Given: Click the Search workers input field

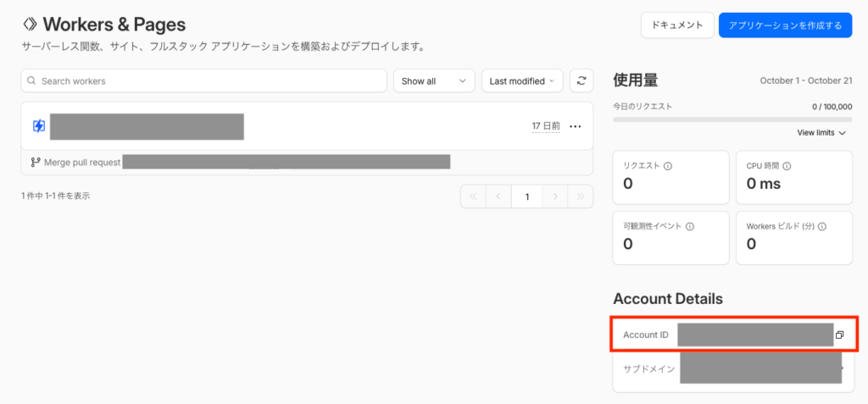Looking at the screenshot, I should pyautogui.click(x=203, y=80).
